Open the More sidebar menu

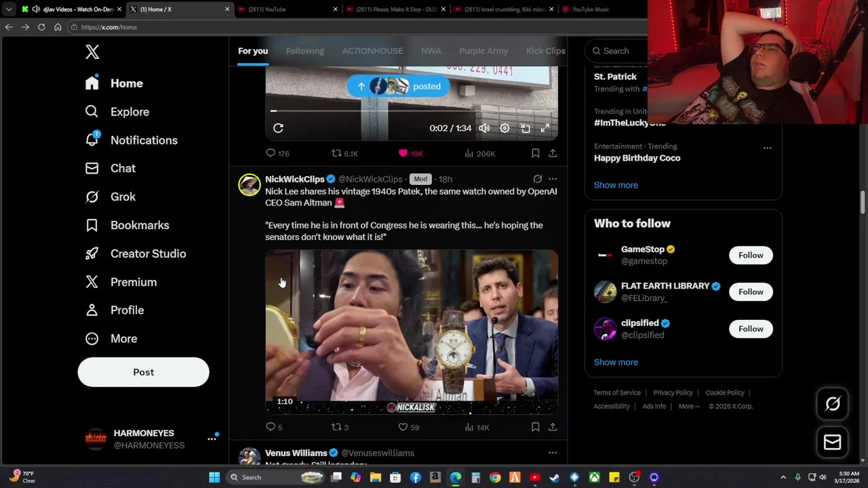pos(111,339)
